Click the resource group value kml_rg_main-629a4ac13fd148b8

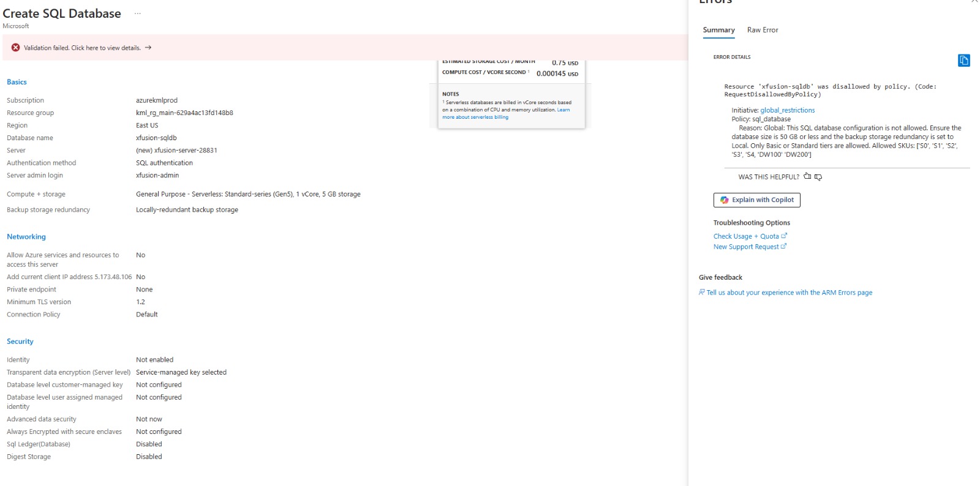point(184,113)
